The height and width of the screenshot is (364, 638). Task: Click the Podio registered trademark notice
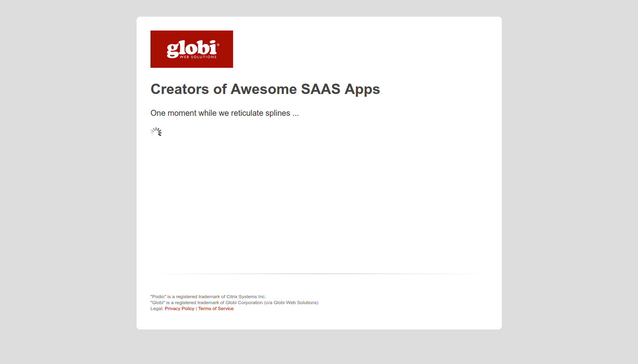tap(208, 297)
